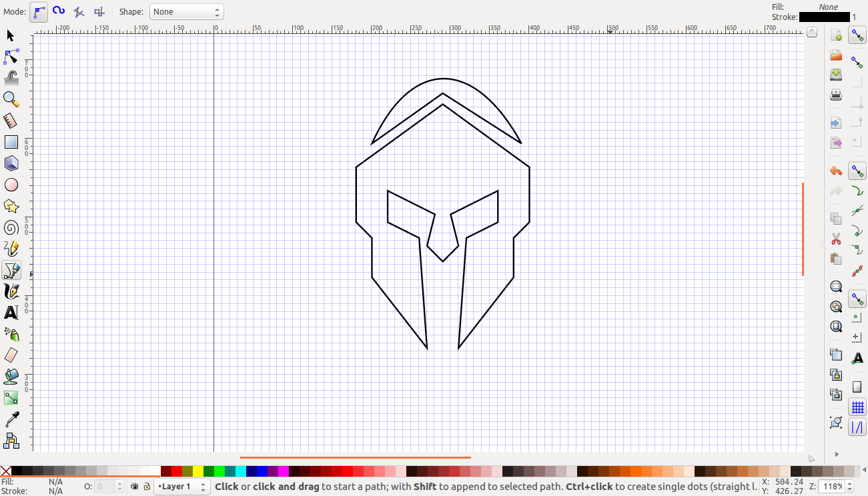Select the Text tool
Image resolution: width=868 pixels, height=496 pixels.
[x=11, y=313]
